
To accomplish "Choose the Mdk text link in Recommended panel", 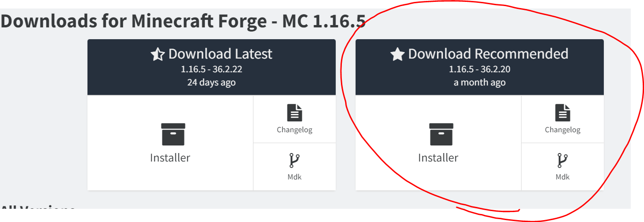I will point(563,177).
